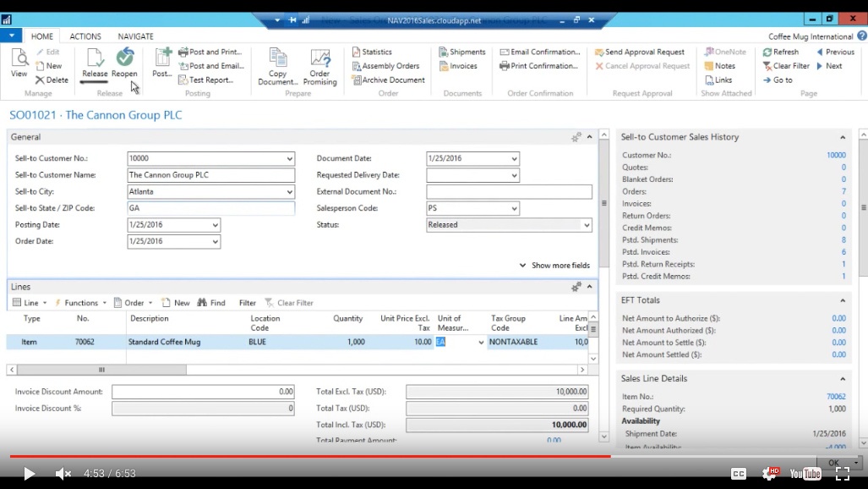Open item number 70062 link

836,397
